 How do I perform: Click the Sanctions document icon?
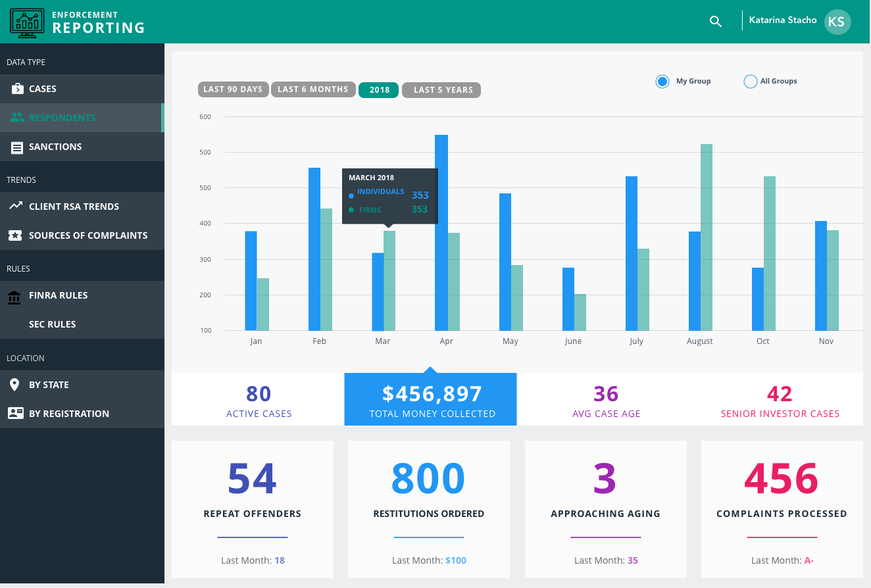16,147
